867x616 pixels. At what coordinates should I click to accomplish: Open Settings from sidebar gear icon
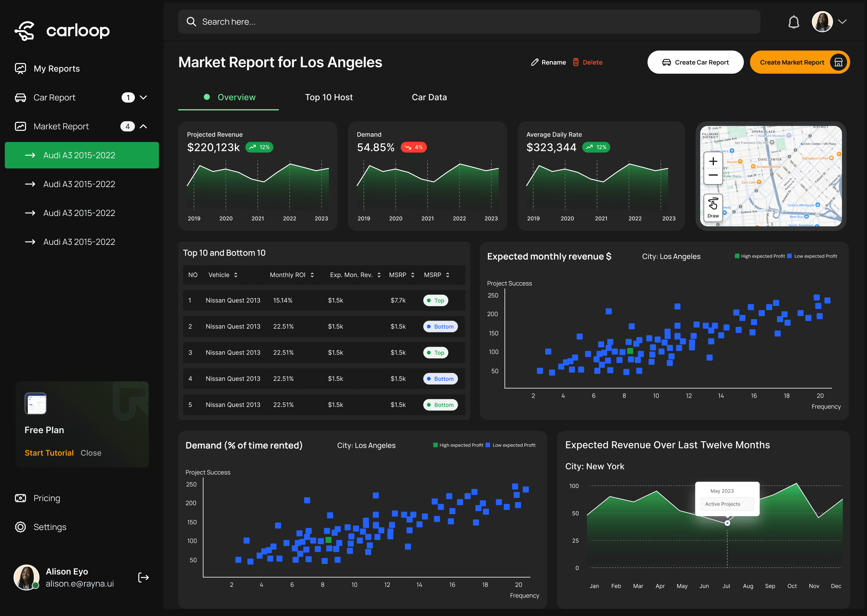coord(20,527)
